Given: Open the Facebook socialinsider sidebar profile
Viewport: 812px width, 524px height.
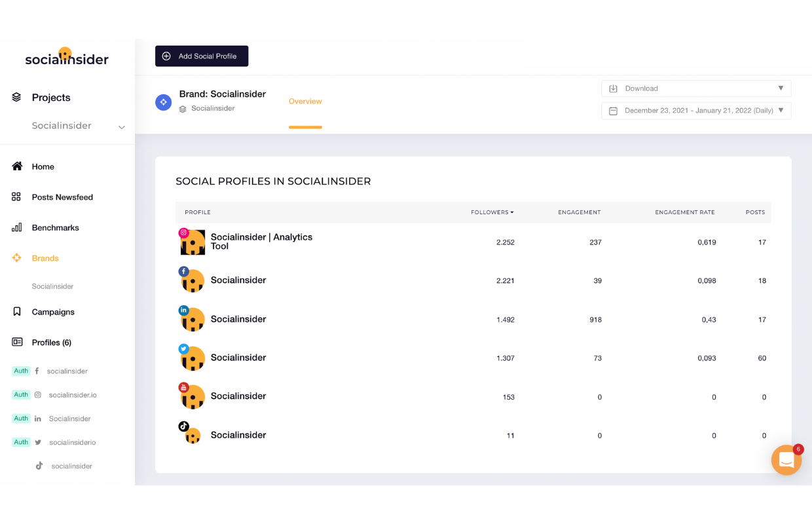Looking at the screenshot, I should tap(67, 371).
